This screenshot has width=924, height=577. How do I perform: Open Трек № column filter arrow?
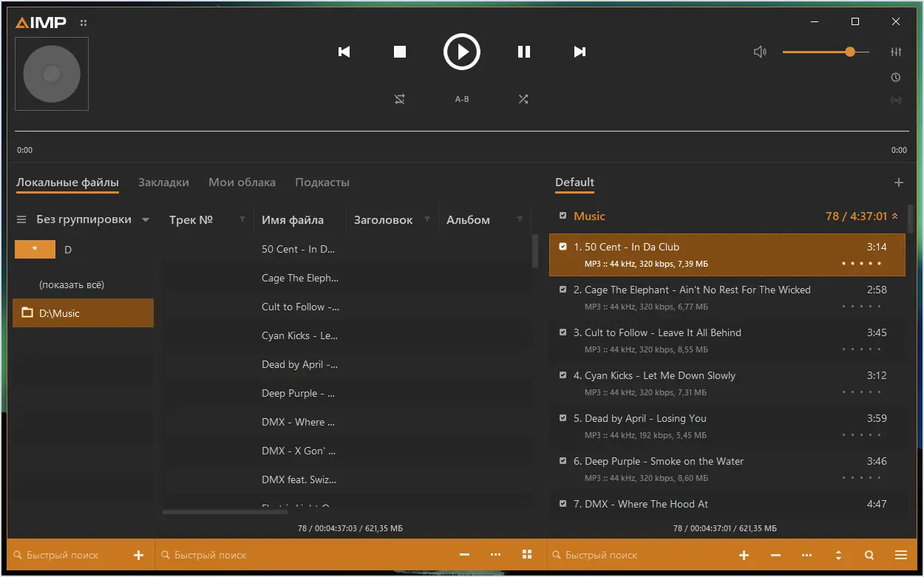click(x=242, y=220)
